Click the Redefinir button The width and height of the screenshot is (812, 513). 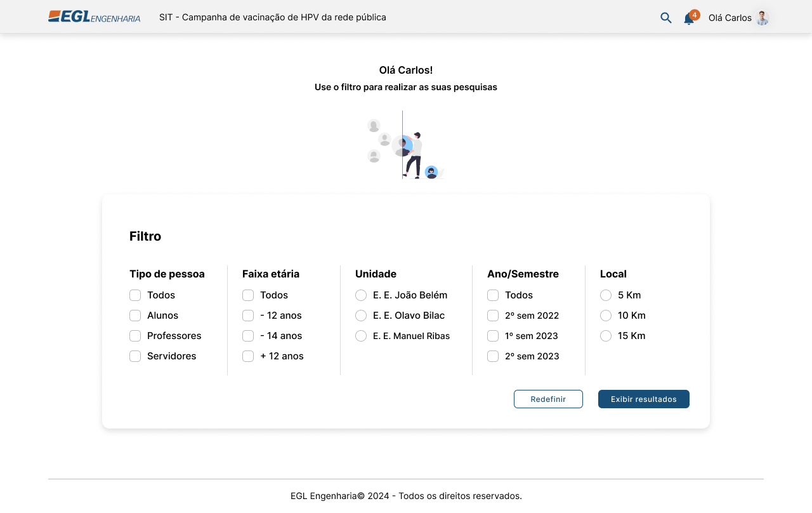pyautogui.click(x=548, y=399)
